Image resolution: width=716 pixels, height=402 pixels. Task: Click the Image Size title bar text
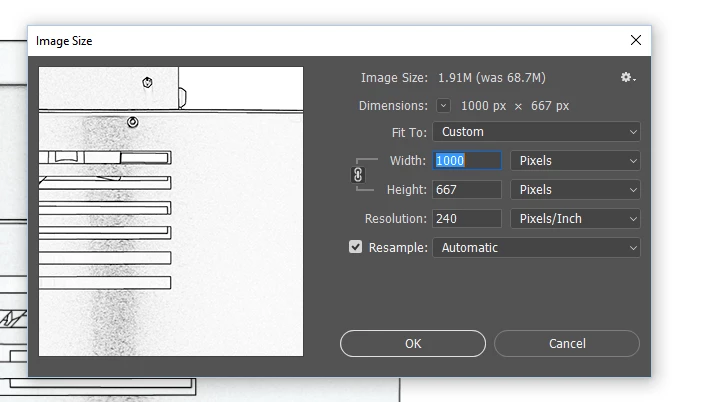[64, 41]
